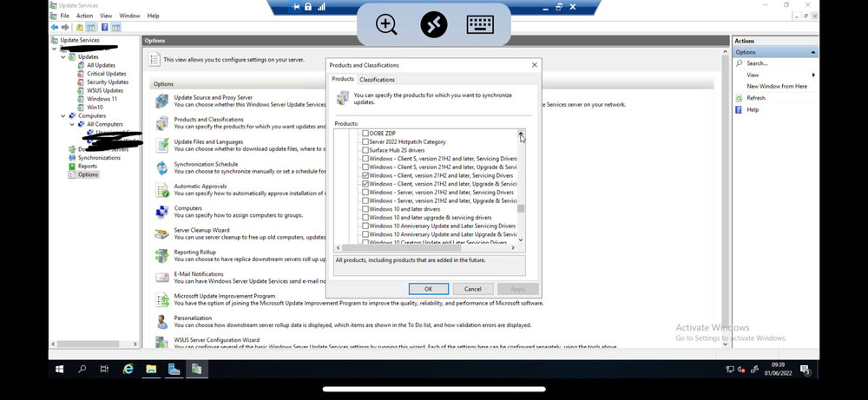Click the products list scroll-down arrow
Image resolution: width=868 pixels, height=400 pixels.
[521, 239]
